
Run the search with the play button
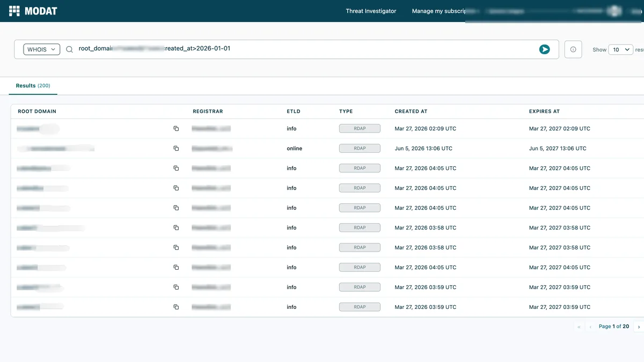tap(544, 49)
